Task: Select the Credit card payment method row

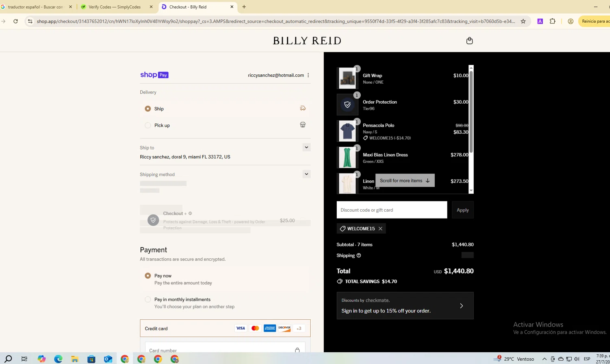Action: pos(225,328)
